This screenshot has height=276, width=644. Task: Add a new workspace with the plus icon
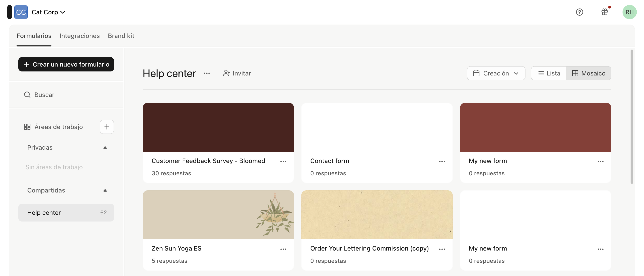107,127
